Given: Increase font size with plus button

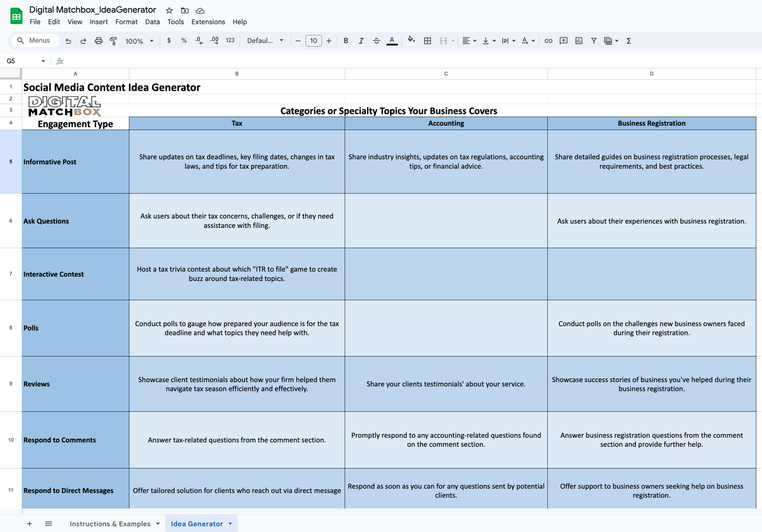Looking at the screenshot, I should coord(329,41).
